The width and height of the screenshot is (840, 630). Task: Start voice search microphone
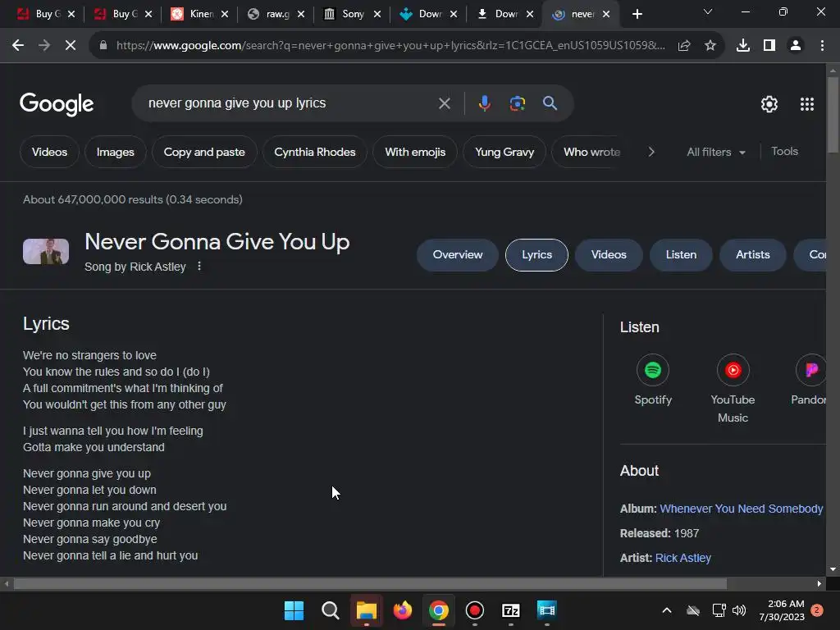(x=484, y=103)
